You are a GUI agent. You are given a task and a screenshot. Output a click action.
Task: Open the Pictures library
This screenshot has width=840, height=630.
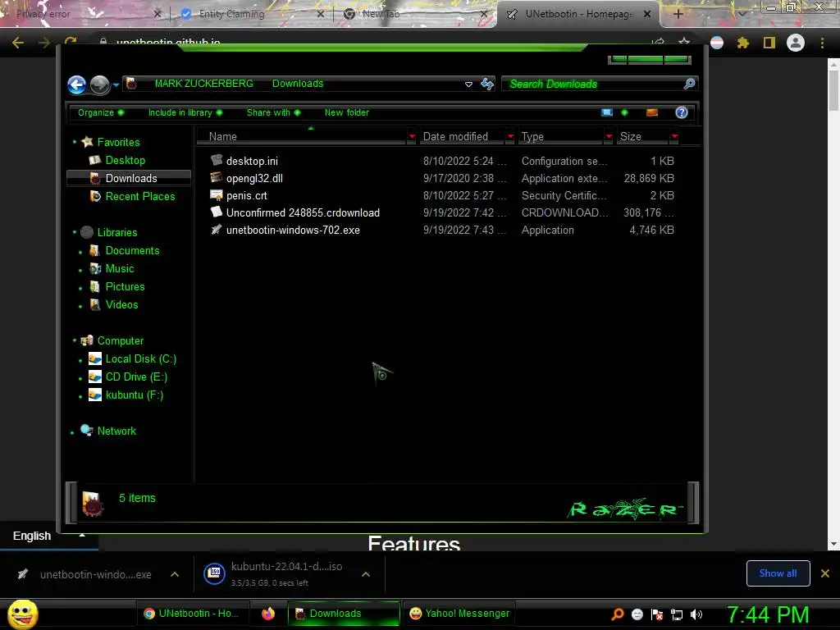click(125, 286)
